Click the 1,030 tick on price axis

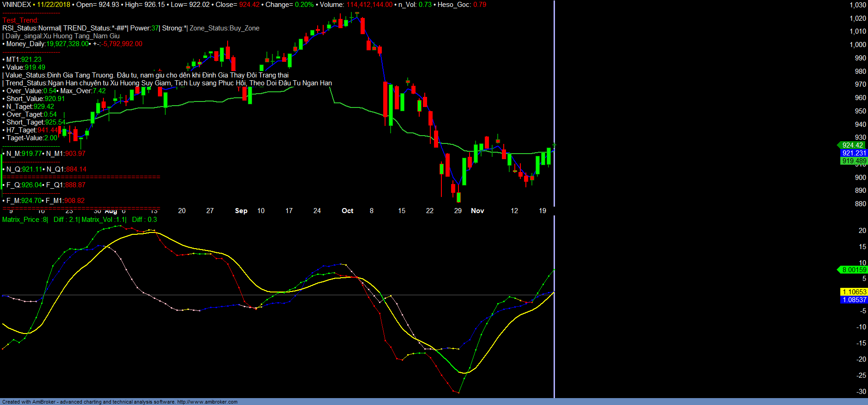(x=858, y=5)
